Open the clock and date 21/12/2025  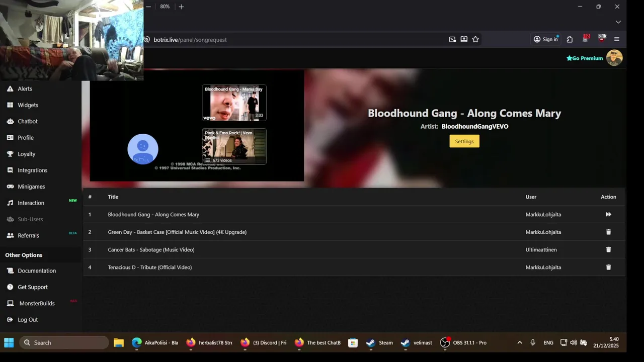(606, 342)
